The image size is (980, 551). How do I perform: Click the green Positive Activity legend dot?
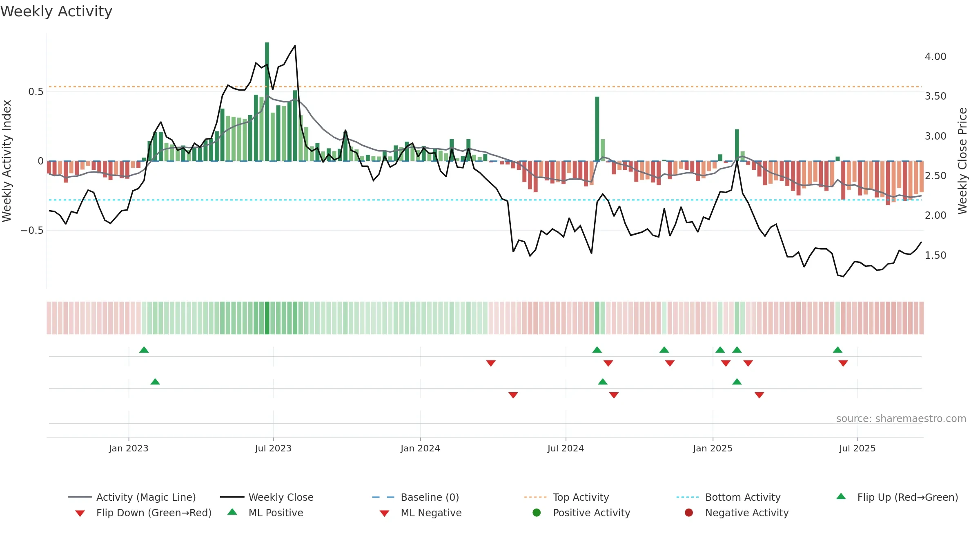[537, 513]
